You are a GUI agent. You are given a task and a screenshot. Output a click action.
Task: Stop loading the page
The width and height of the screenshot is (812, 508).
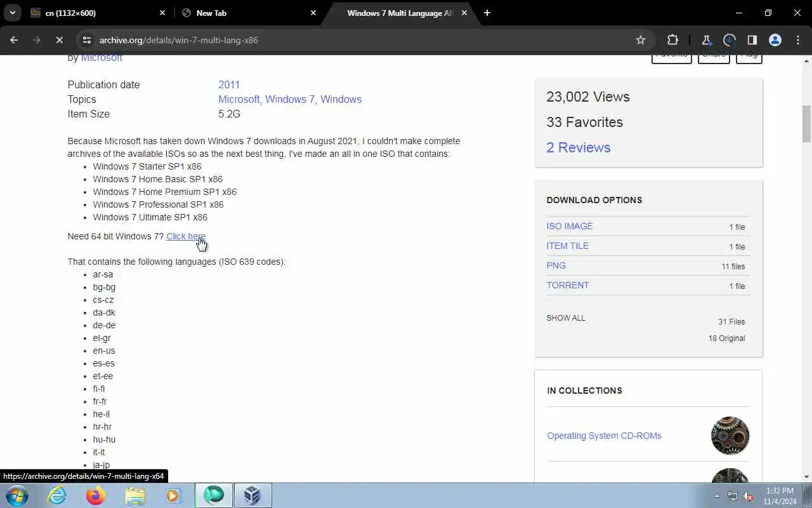pos(59,40)
